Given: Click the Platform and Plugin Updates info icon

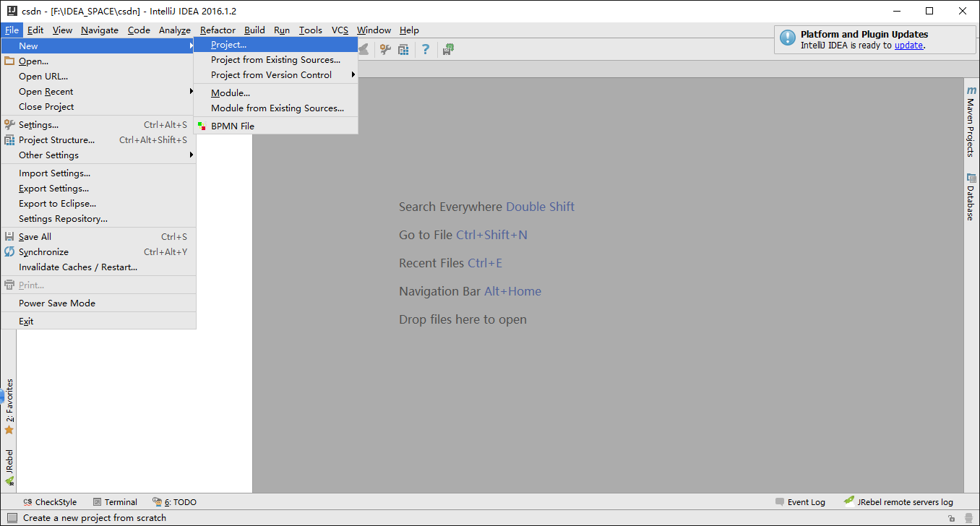Looking at the screenshot, I should tap(788, 39).
